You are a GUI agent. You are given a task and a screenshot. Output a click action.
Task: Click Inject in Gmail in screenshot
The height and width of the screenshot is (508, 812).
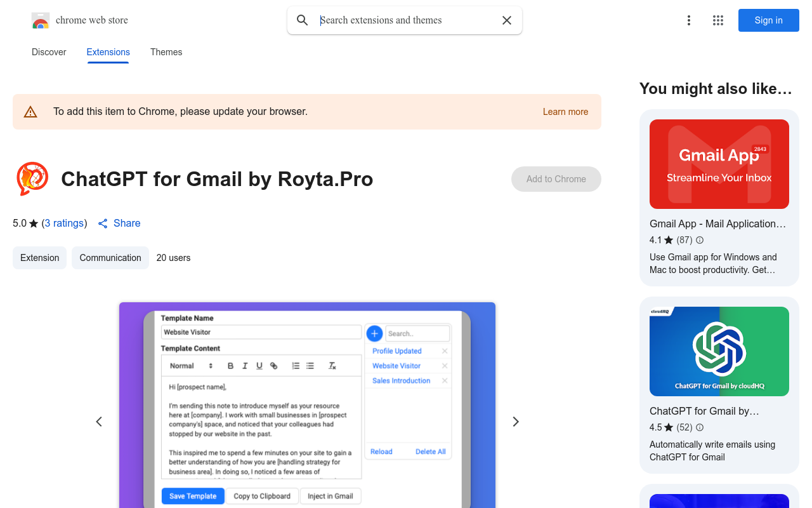[x=331, y=496]
